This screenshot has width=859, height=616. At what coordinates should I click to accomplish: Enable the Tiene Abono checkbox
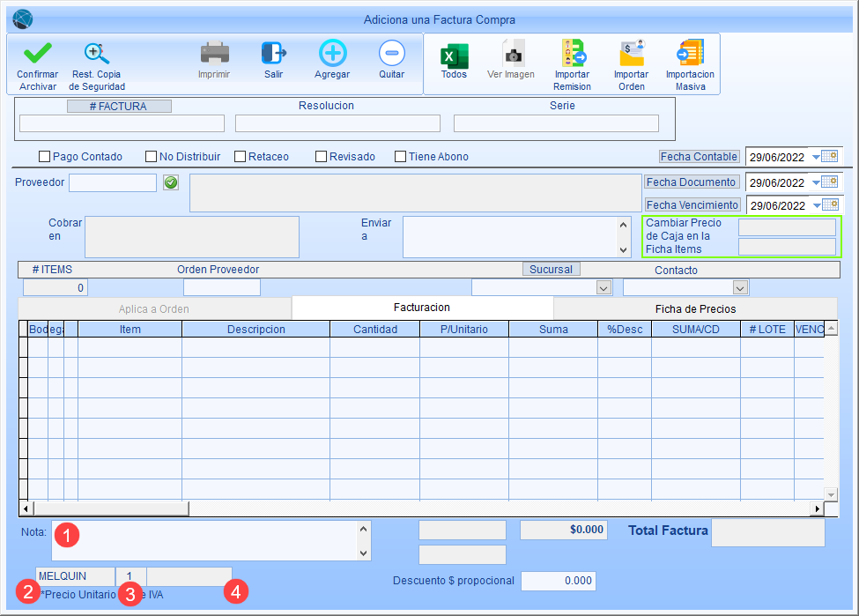(x=401, y=157)
